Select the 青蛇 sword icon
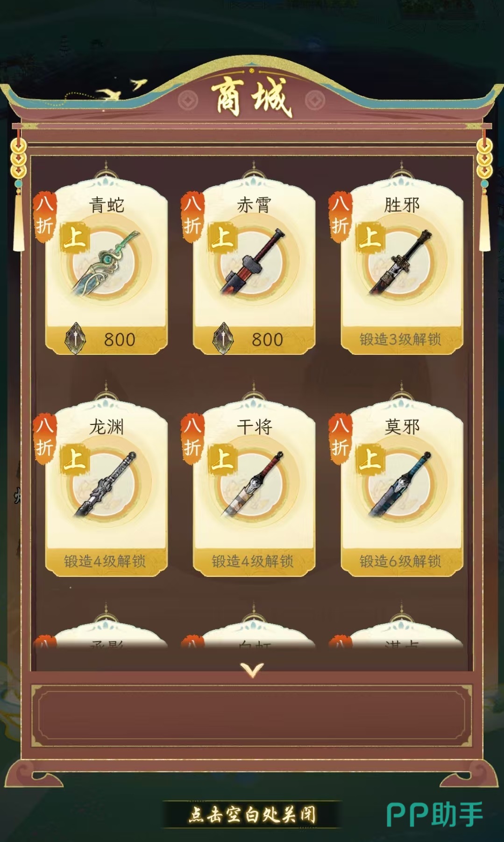The height and width of the screenshot is (842, 504). (106, 261)
